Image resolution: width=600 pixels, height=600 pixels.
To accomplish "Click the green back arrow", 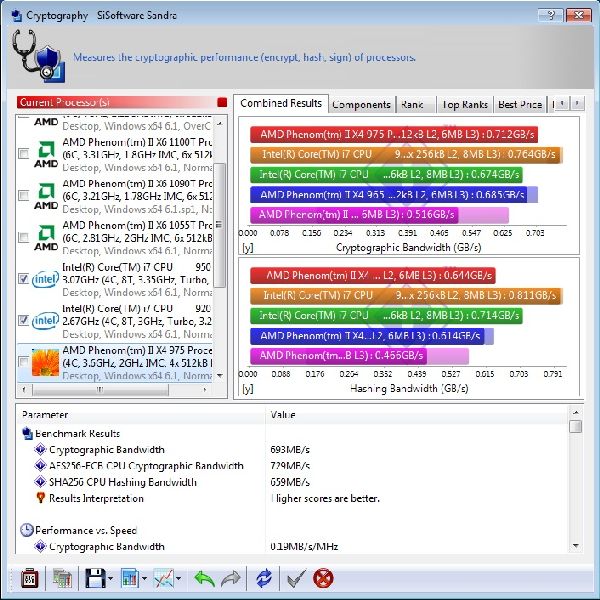I will [204, 578].
